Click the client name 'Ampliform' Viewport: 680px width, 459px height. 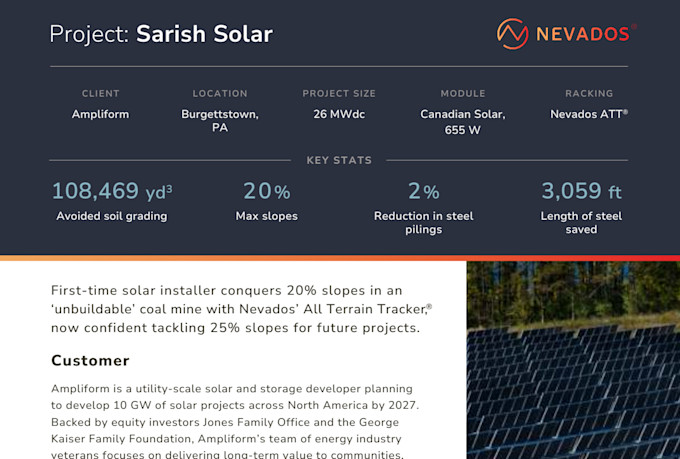(101, 114)
